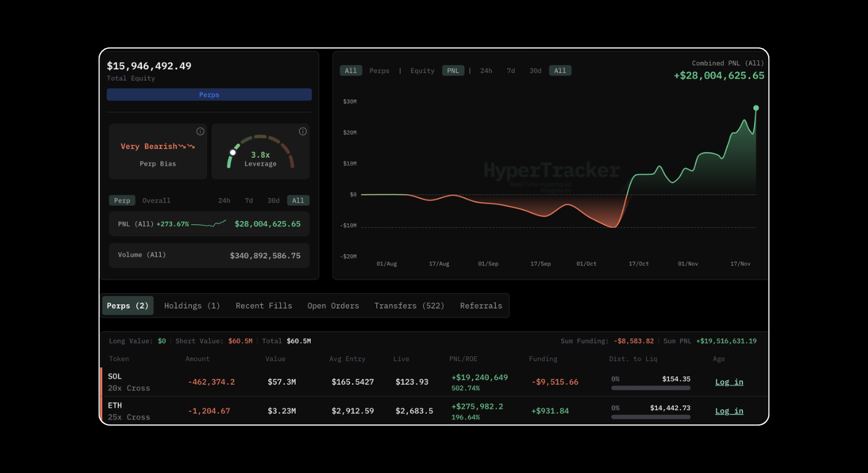
Task: Select the SOL 20x Cross position row
Action: (370, 382)
